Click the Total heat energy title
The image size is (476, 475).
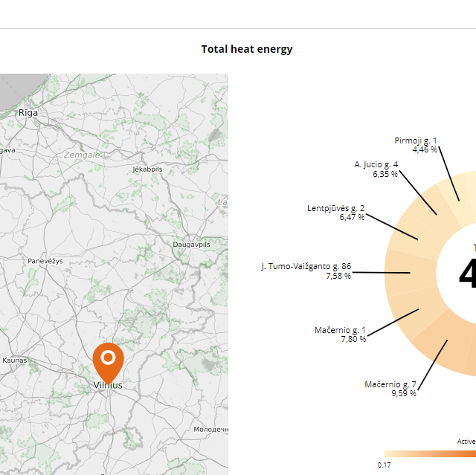(x=247, y=49)
